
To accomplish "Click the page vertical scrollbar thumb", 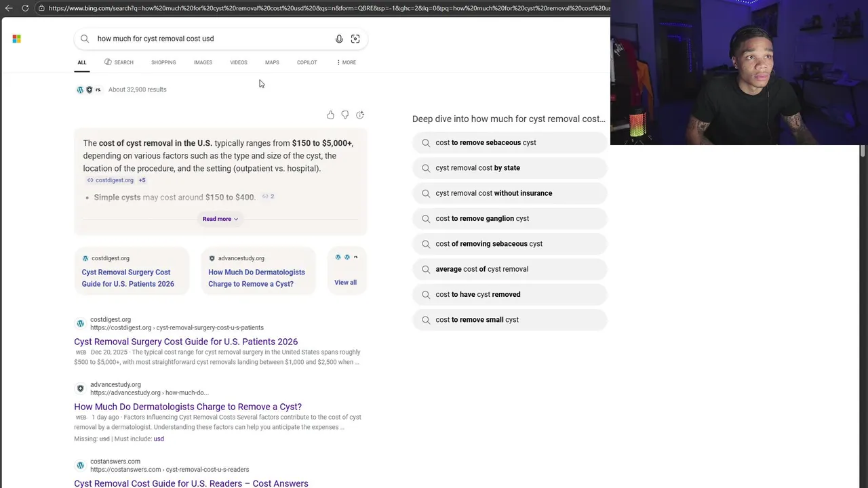I will pos(863,151).
